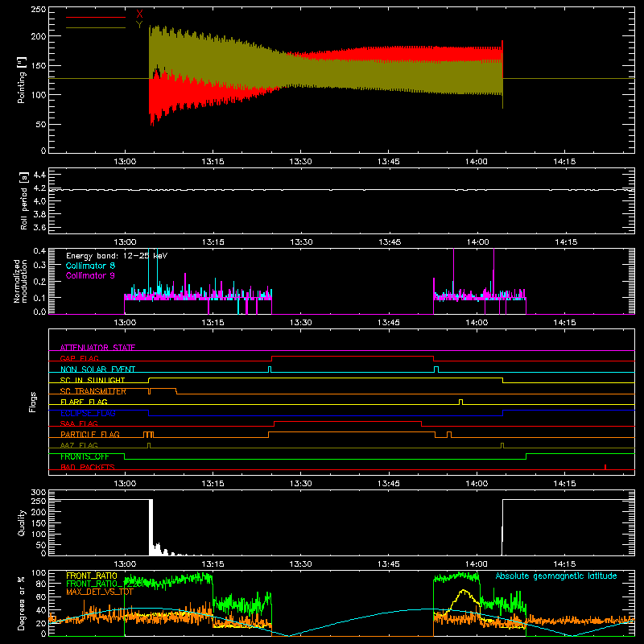Click the '13:30' tick under the Pointing plot
This screenshot has width=644, height=644.
pos(300,162)
